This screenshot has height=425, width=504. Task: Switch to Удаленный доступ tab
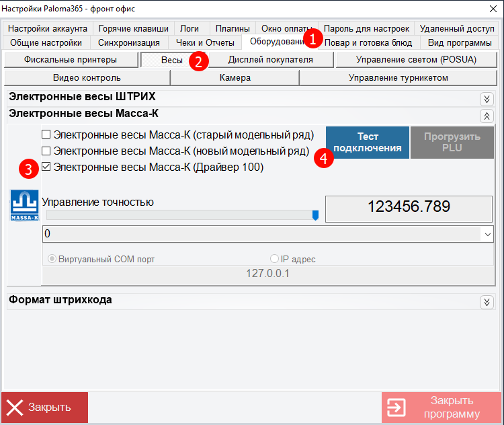457,28
